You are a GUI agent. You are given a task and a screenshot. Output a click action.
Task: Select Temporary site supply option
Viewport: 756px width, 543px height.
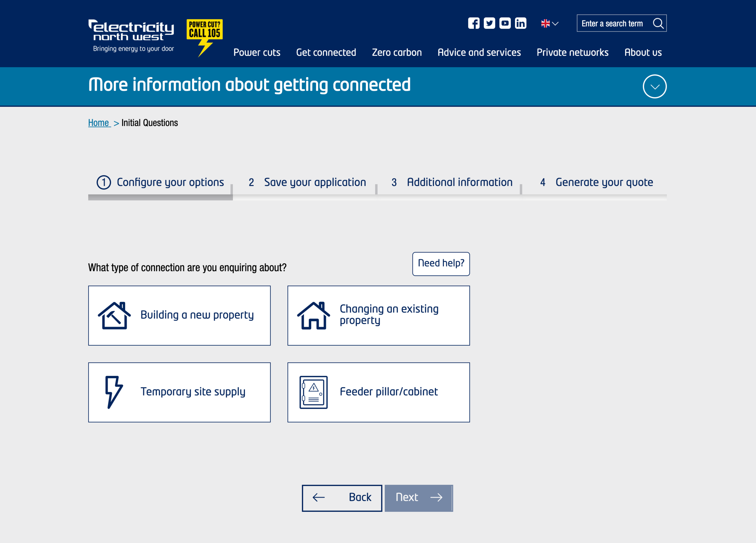point(179,392)
